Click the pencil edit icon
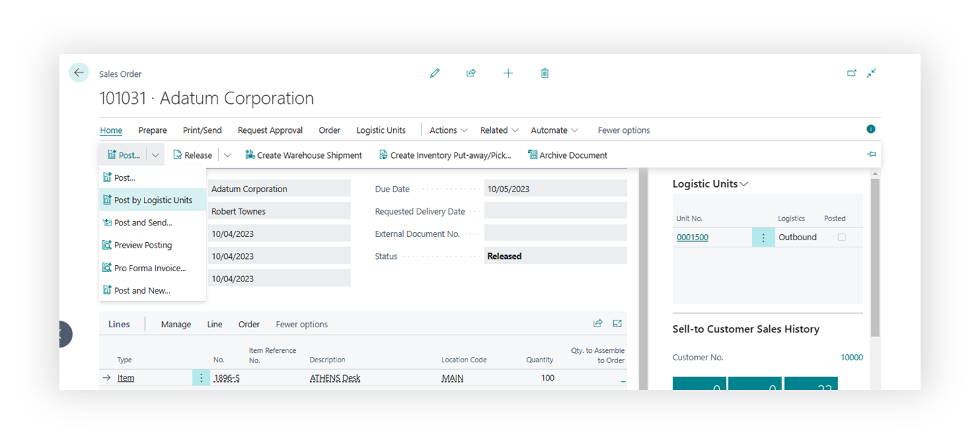The height and width of the screenshot is (444, 980). coord(435,73)
